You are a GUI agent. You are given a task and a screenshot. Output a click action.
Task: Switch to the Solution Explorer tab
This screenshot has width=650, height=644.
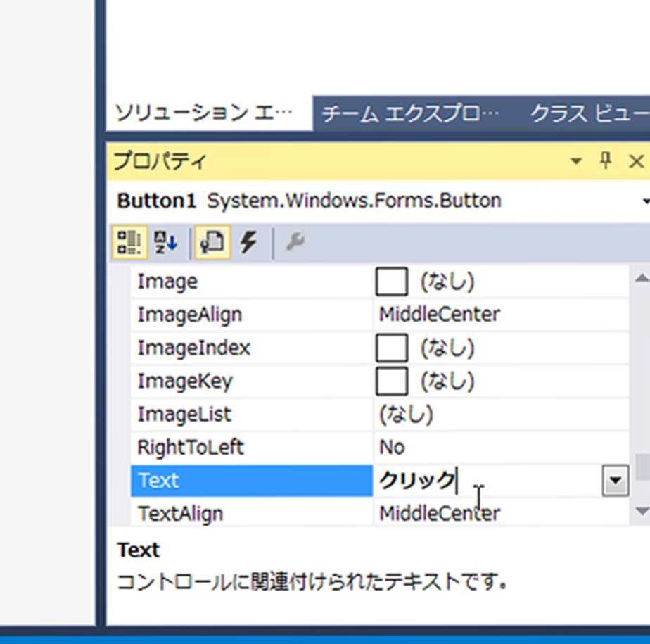(204, 113)
